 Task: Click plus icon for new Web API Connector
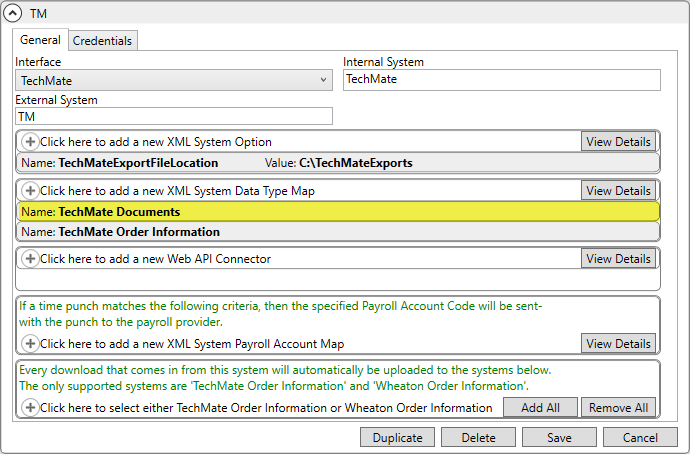pos(30,259)
